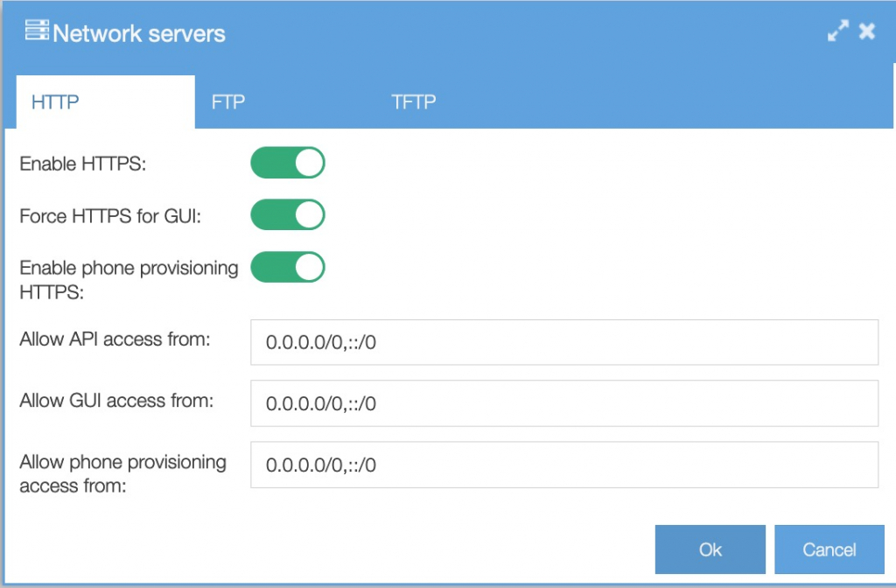Turn off Force HTTPS for GUI switch

pos(288,215)
